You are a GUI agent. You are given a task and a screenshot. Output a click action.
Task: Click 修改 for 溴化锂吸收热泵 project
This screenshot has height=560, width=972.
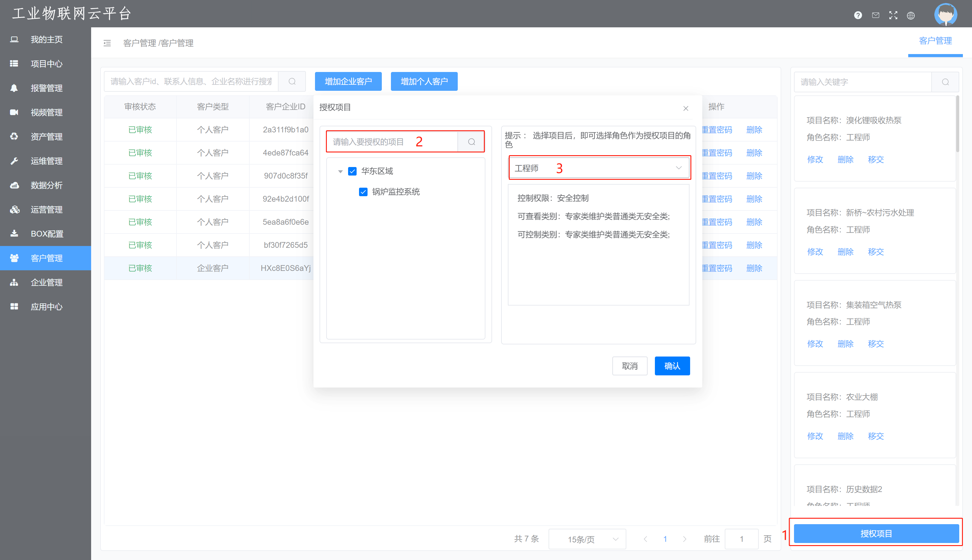[815, 160]
